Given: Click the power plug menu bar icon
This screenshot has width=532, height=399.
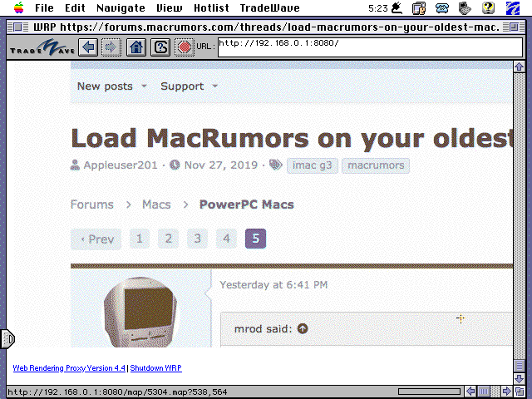Looking at the screenshot, I should [x=397, y=7].
